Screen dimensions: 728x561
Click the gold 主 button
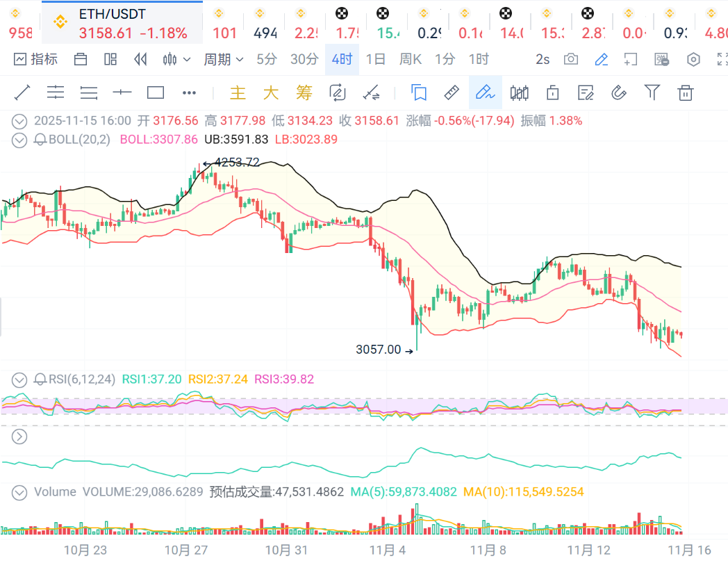238,92
